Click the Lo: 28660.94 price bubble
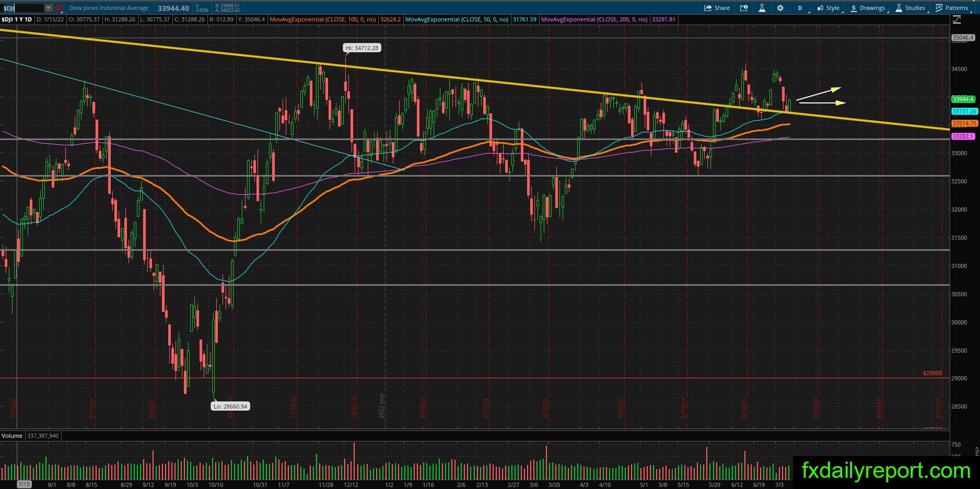The image size is (980, 489). tap(230, 406)
